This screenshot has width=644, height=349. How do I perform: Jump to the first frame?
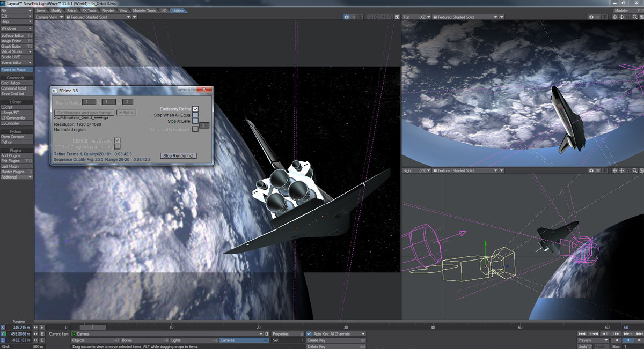pyautogui.click(x=582, y=334)
